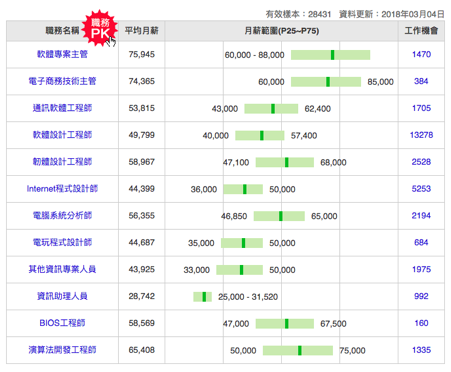View the 2194 job openings link
The image size is (451, 372).
click(x=421, y=216)
